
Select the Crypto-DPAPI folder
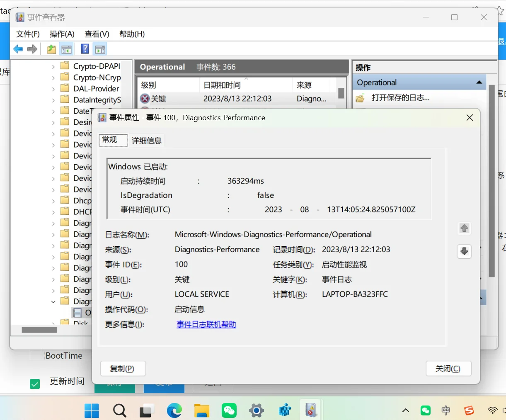[x=91, y=66]
